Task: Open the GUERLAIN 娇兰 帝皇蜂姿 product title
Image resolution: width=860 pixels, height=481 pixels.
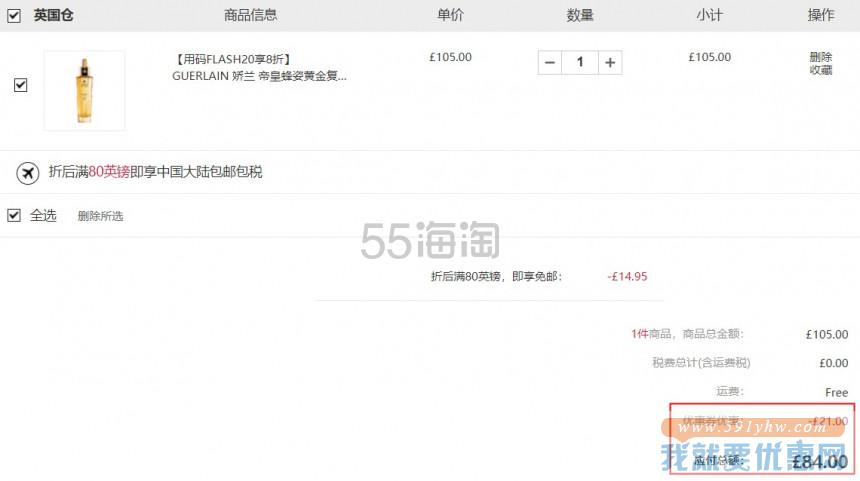Action: pyautogui.click(x=259, y=76)
